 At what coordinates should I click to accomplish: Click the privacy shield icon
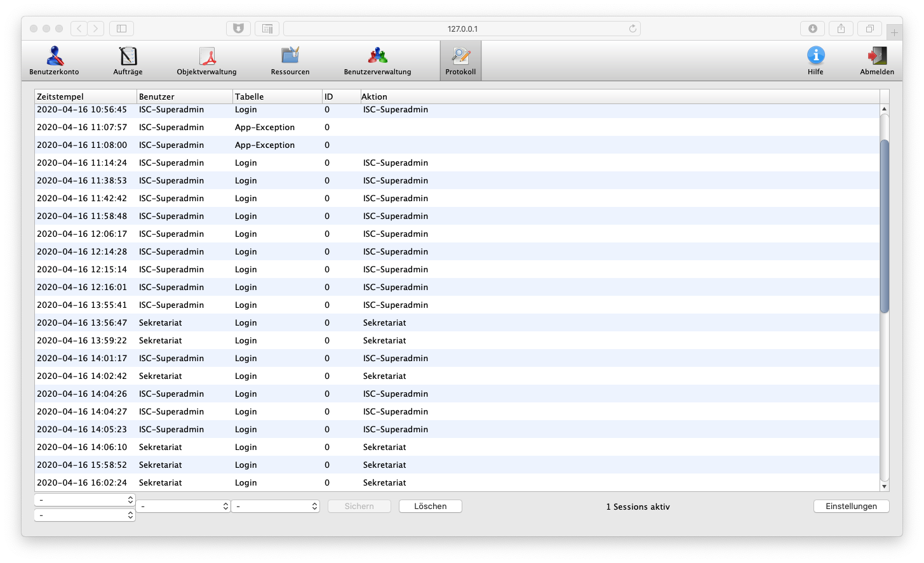(x=238, y=29)
